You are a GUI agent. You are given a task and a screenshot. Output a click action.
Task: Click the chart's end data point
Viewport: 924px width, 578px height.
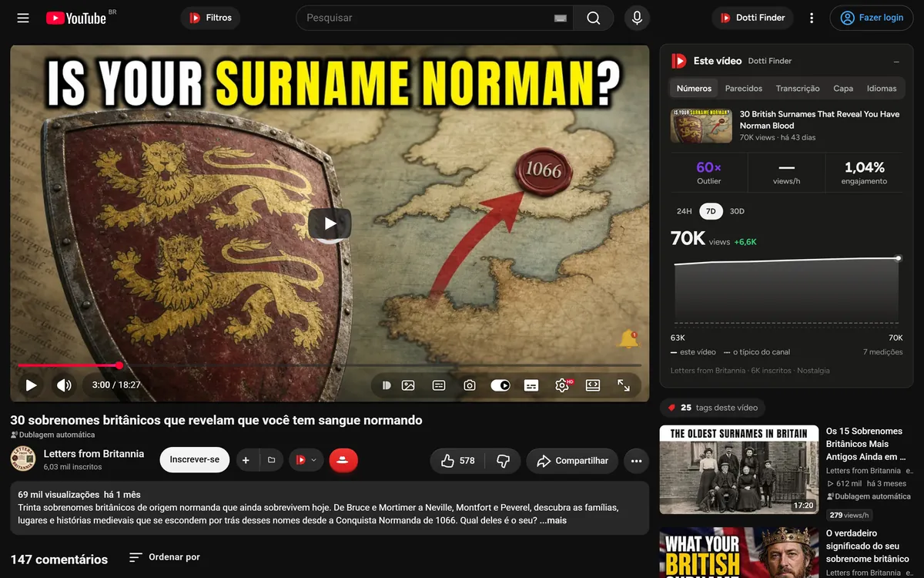click(899, 258)
